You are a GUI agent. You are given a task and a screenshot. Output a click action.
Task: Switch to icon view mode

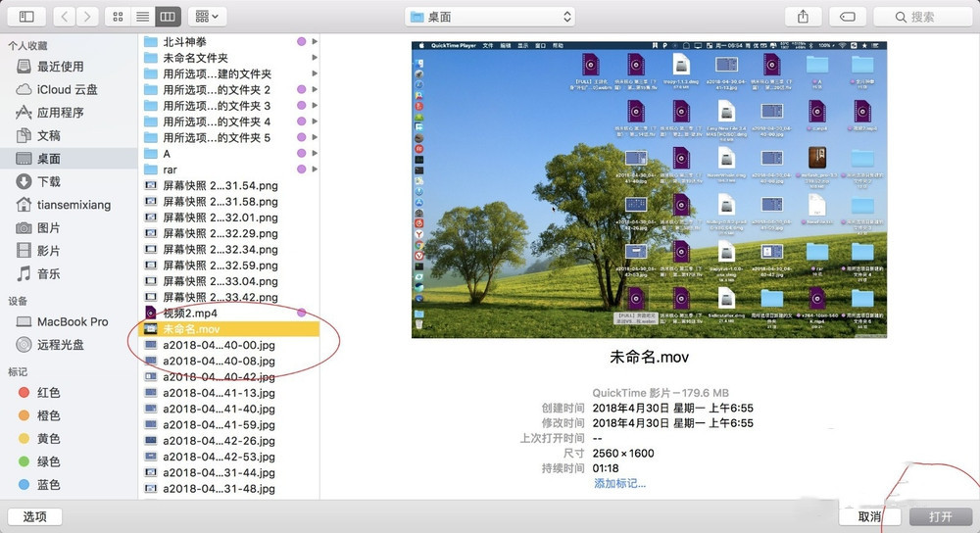tap(119, 17)
